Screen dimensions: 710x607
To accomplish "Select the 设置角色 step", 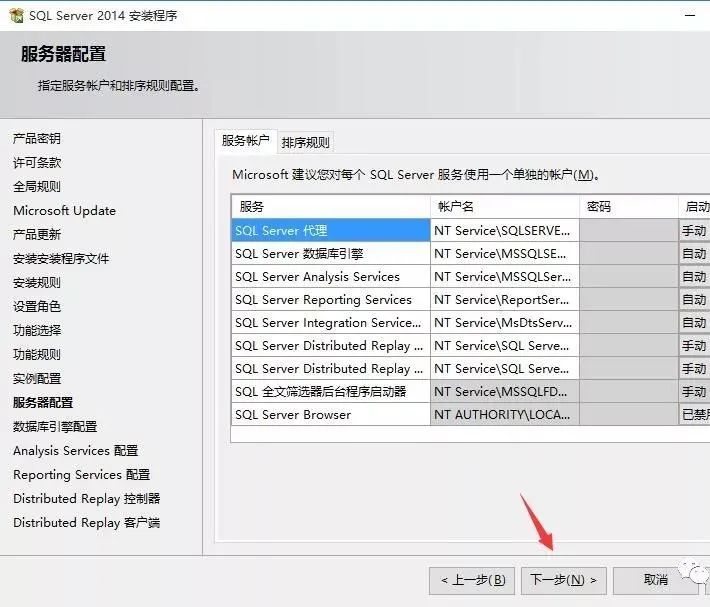I will (37, 306).
